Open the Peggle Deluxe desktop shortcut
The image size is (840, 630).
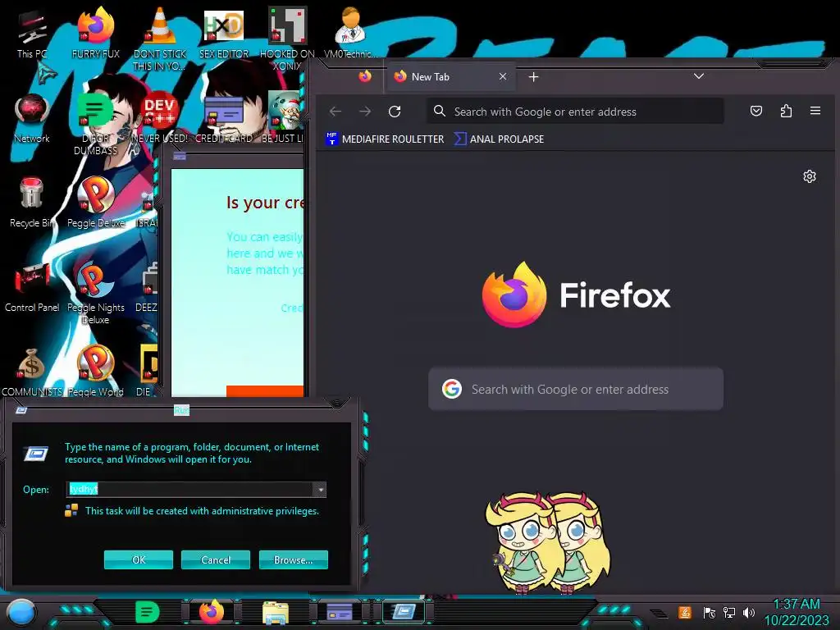click(x=96, y=203)
